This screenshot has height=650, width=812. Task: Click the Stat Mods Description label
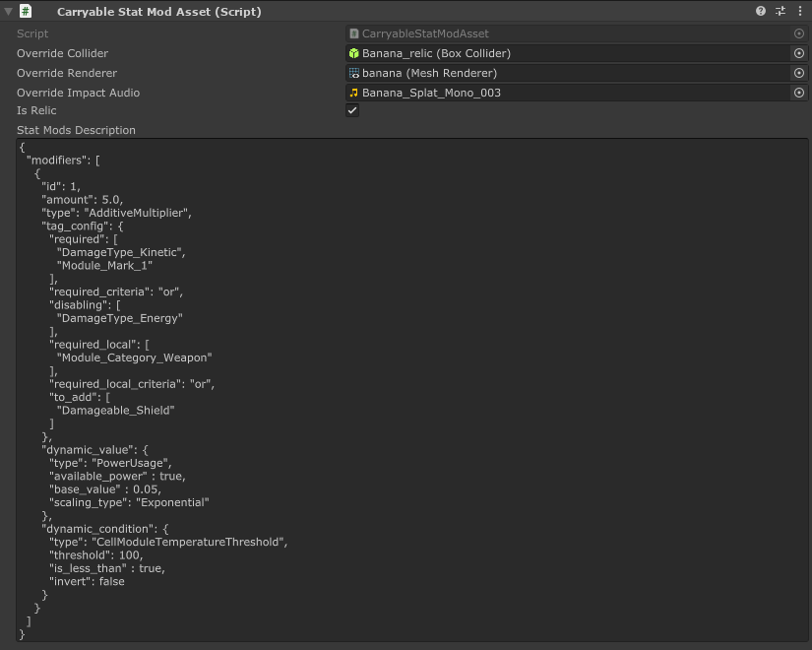pos(76,130)
